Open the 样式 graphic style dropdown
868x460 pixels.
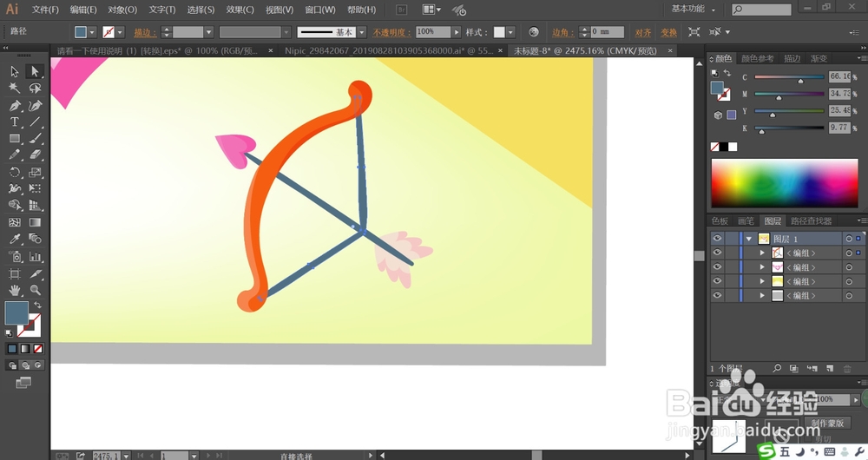[x=510, y=32]
